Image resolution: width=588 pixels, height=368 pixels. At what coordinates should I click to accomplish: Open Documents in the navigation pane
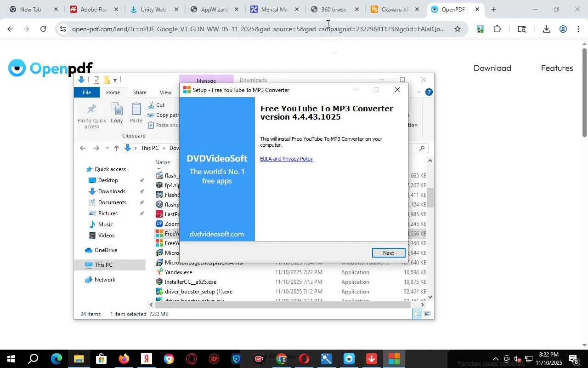pyautogui.click(x=112, y=202)
